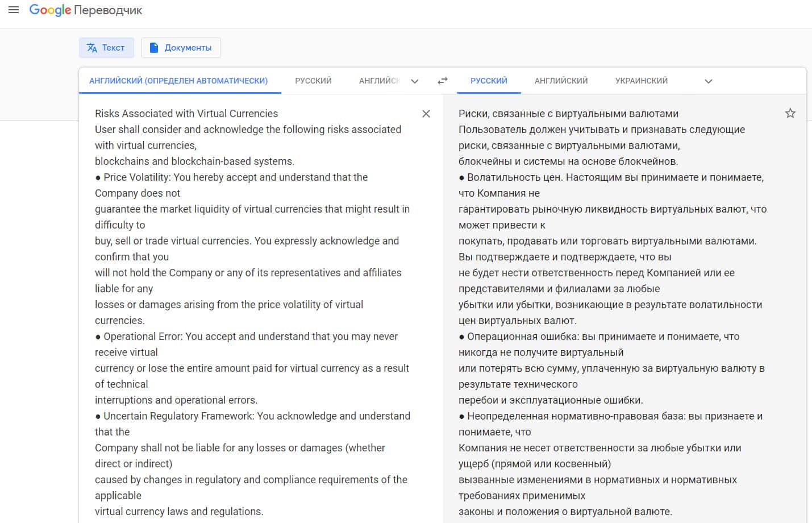Screen dimensions: 812x523
Task: Expand the source language list chevron
Action: (415, 81)
